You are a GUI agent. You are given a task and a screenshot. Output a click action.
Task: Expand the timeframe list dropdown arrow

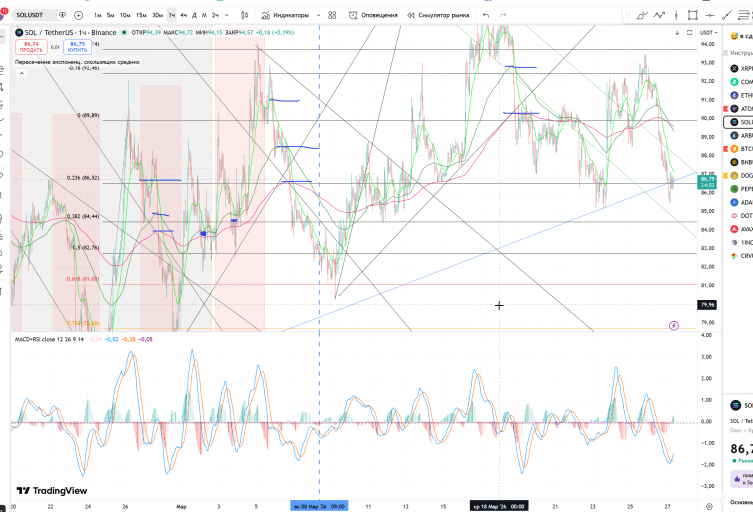227,15
